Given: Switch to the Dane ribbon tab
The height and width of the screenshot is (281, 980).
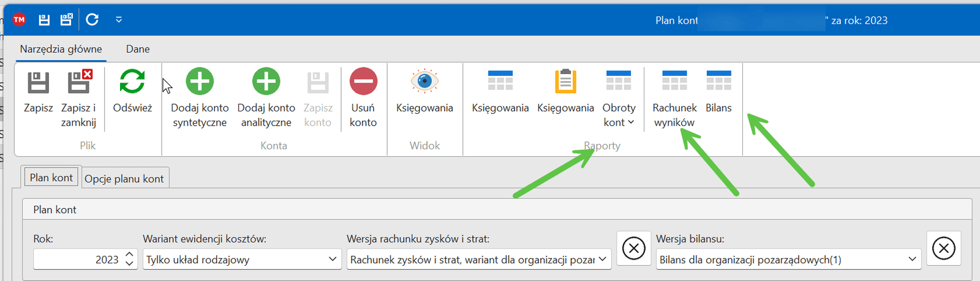Looking at the screenshot, I should coord(138,49).
